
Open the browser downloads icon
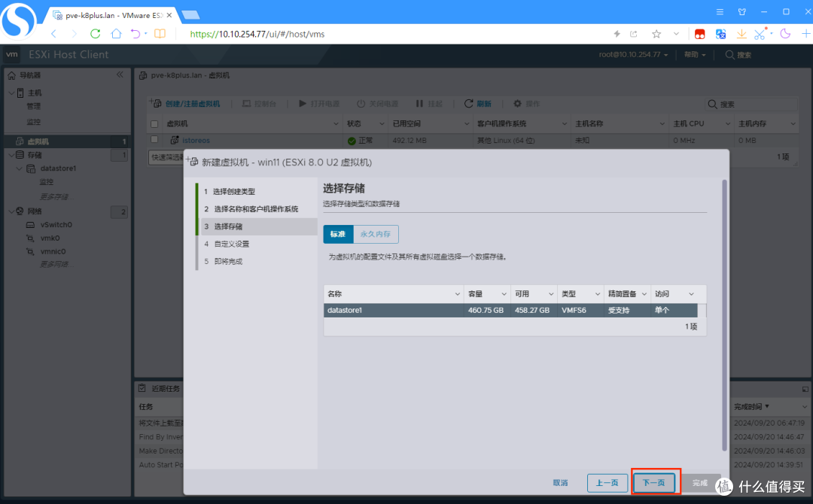coord(741,34)
